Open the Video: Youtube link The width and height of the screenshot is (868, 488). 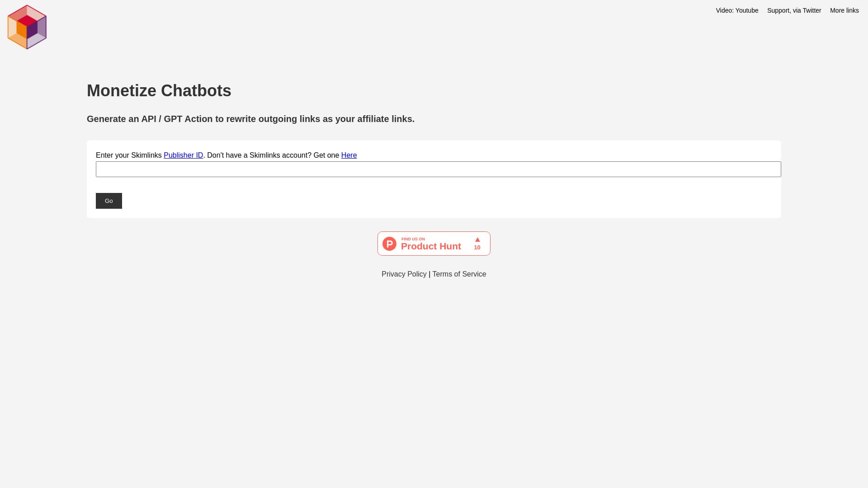(737, 10)
